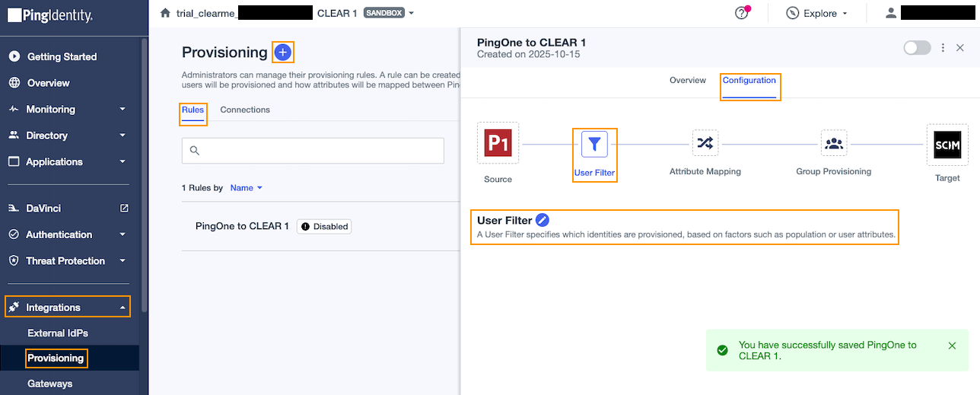Image resolution: width=980 pixels, height=395 pixels.
Task: Expand the Directory sidebar section
Action: coord(68,135)
